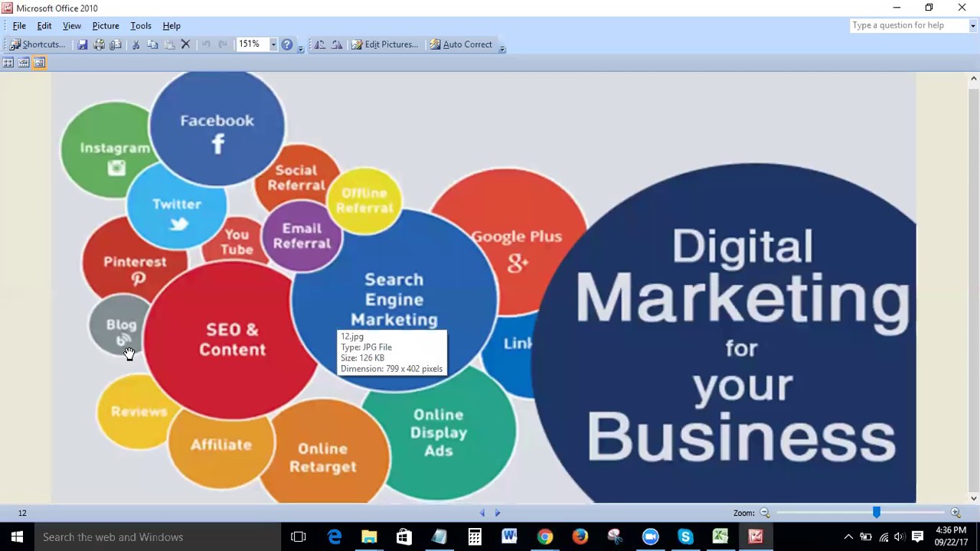This screenshot has height=551, width=980.
Task: Open Zoom from the taskbar
Action: 650,537
